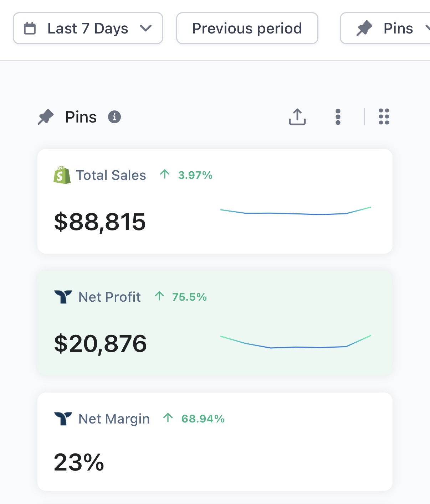
Task: Open the three-dot more options menu
Action: (338, 117)
